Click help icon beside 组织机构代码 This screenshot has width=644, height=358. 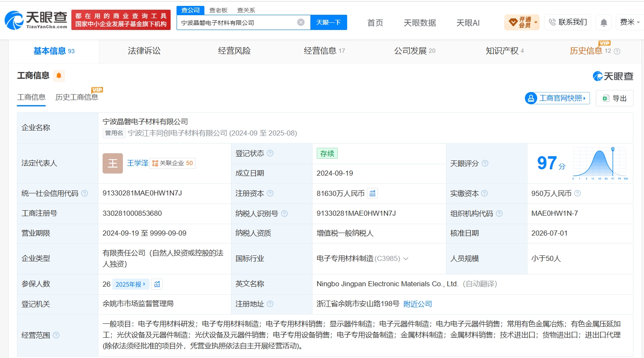(499, 214)
